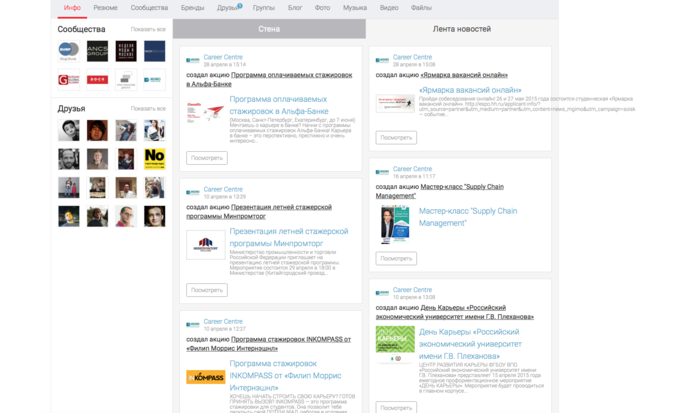Click Посмотреть button under День Карьеры post
This screenshot has width=690, height=413.
pos(396,408)
